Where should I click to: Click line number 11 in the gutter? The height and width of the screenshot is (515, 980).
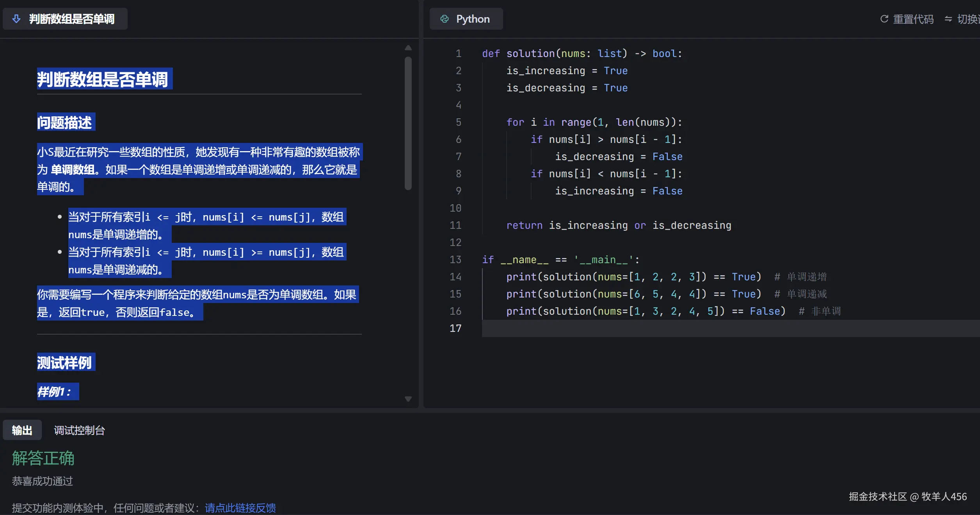[455, 225]
